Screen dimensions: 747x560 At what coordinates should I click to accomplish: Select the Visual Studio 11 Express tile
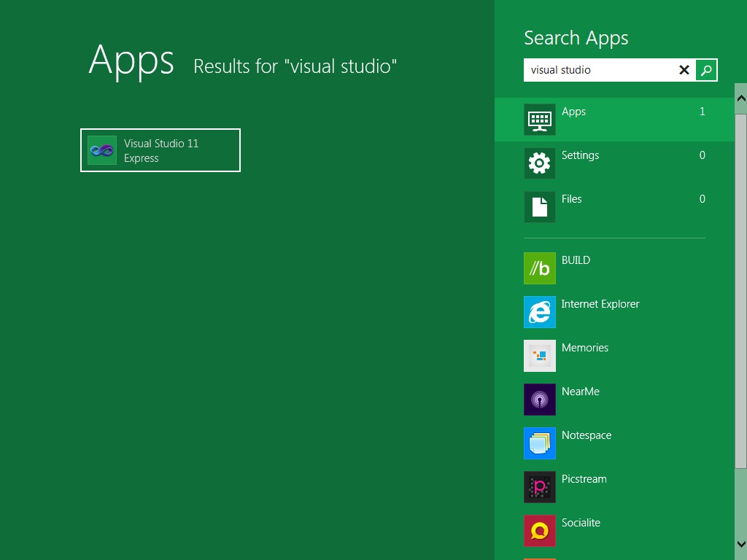point(160,150)
